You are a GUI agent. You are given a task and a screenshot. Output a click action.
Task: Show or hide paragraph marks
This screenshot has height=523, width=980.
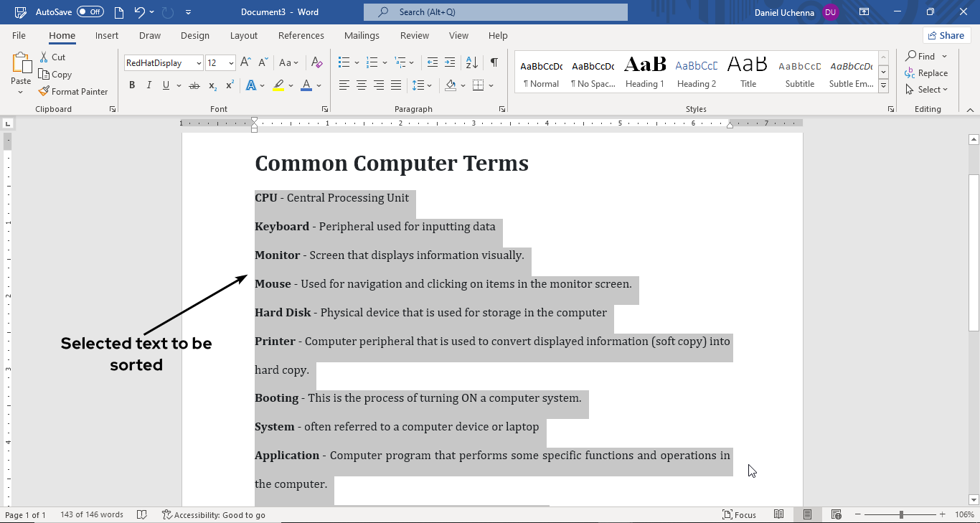(x=494, y=62)
